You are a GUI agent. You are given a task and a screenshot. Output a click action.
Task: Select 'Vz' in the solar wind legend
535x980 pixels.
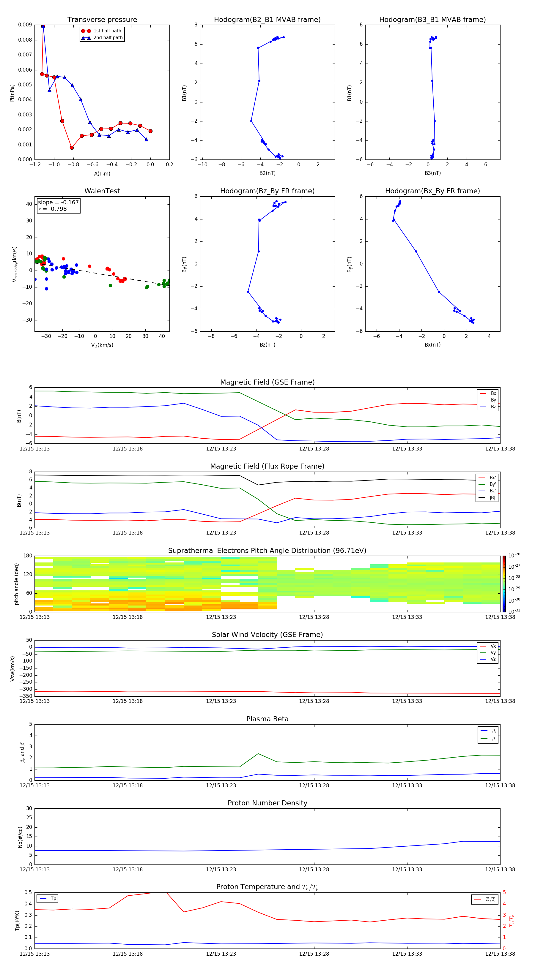pyautogui.click(x=488, y=659)
